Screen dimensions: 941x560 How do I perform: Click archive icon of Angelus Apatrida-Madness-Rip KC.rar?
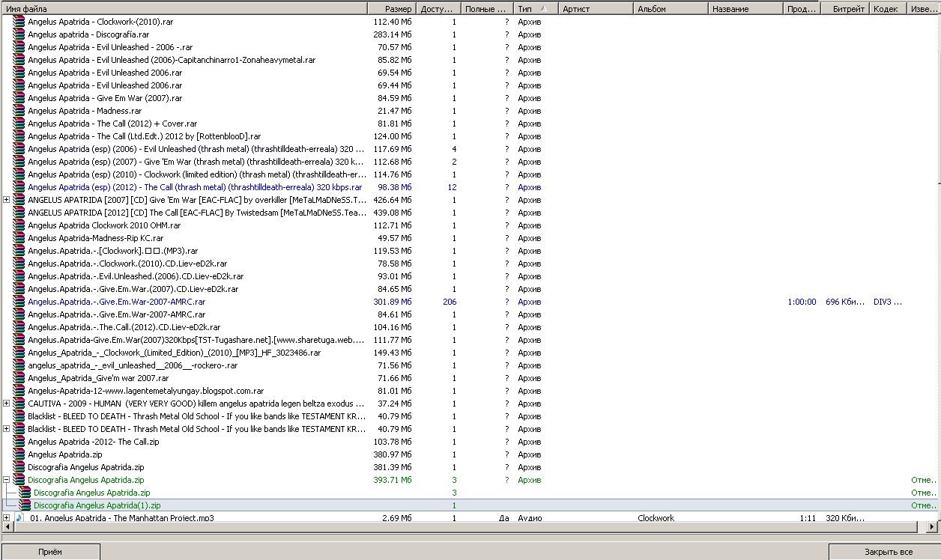19,238
